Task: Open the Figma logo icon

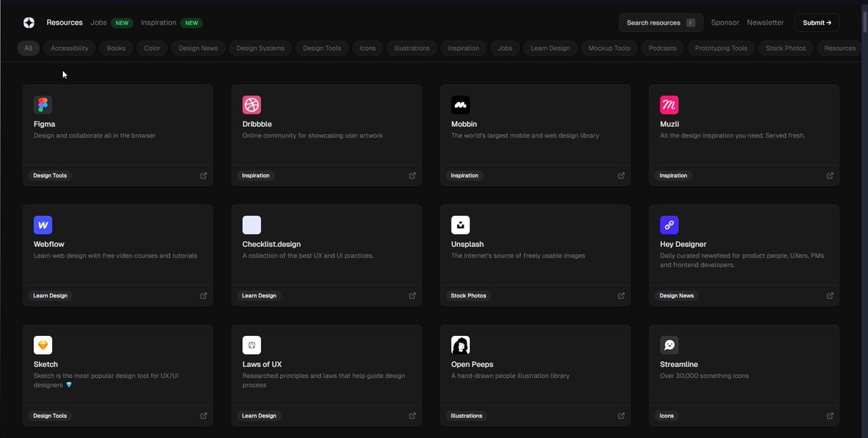Action: (43, 105)
